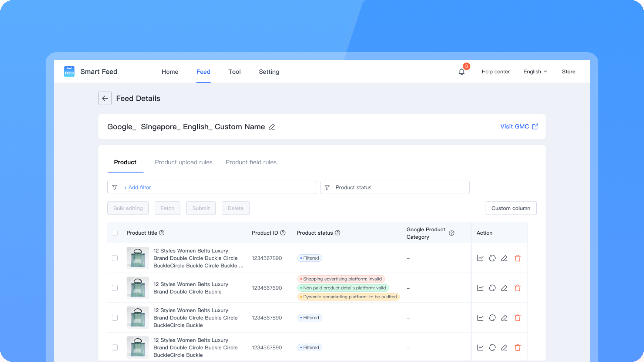Viewport: 644px width, 362px height.
Task: Check the first product row checkbox
Action: [x=115, y=258]
